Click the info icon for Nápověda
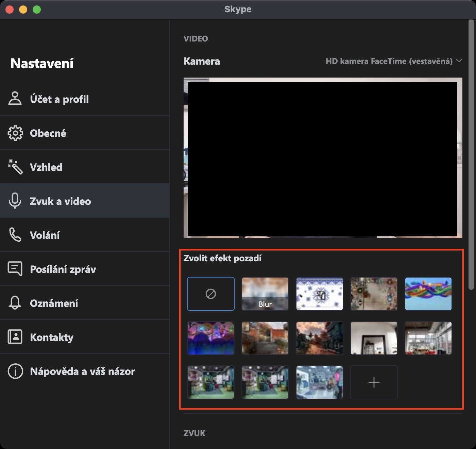This screenshot has height=449, width=476. pyautogui.click(x=15, y=371)
